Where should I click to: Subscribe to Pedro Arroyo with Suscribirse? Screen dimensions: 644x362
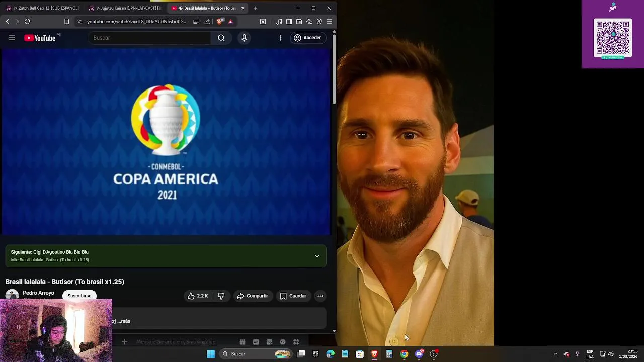[79, 296]
